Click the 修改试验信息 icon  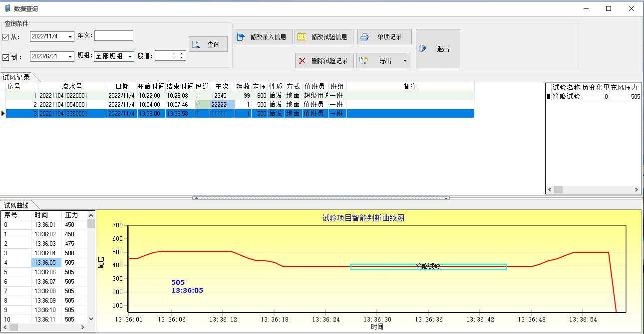coord(301,37)
